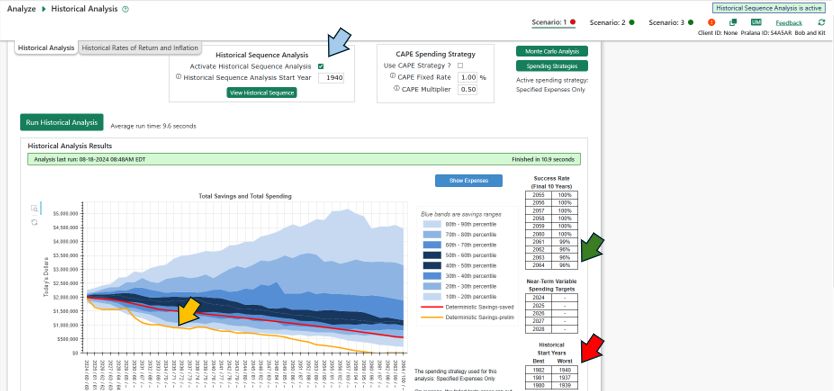Click the 2024 row in Spending Targets
834x391 pixels.
551,298
